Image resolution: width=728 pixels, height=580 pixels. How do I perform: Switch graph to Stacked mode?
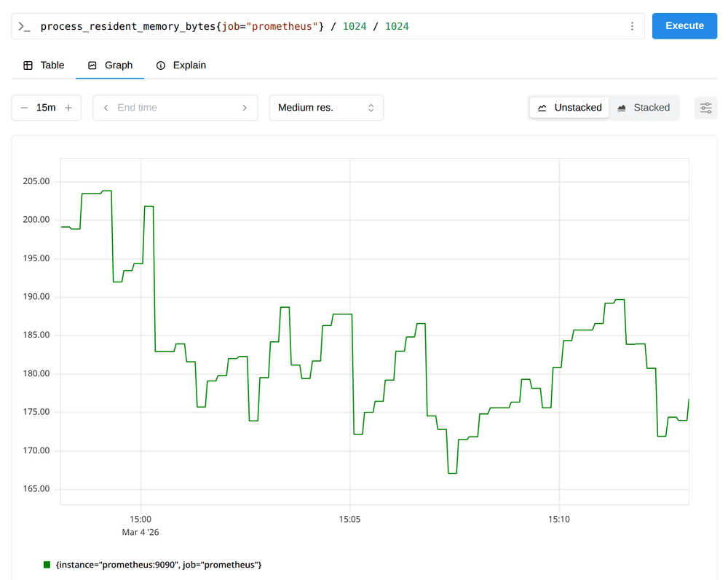coord(644,107)
